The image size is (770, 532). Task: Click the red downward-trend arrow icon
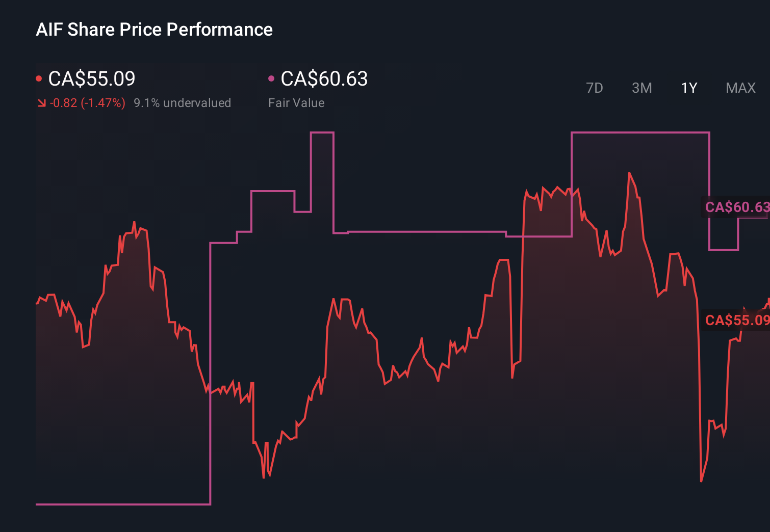point(41,102)
